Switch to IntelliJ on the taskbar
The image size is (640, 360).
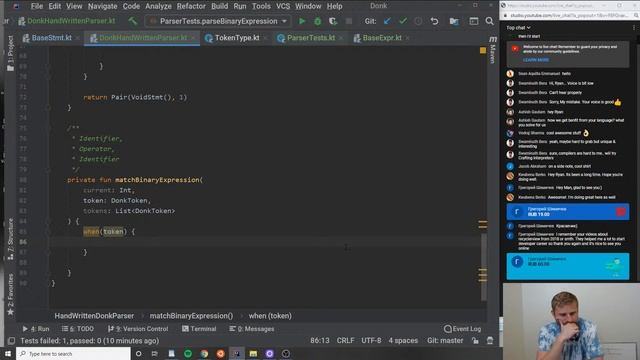click(x=237, y=353)
